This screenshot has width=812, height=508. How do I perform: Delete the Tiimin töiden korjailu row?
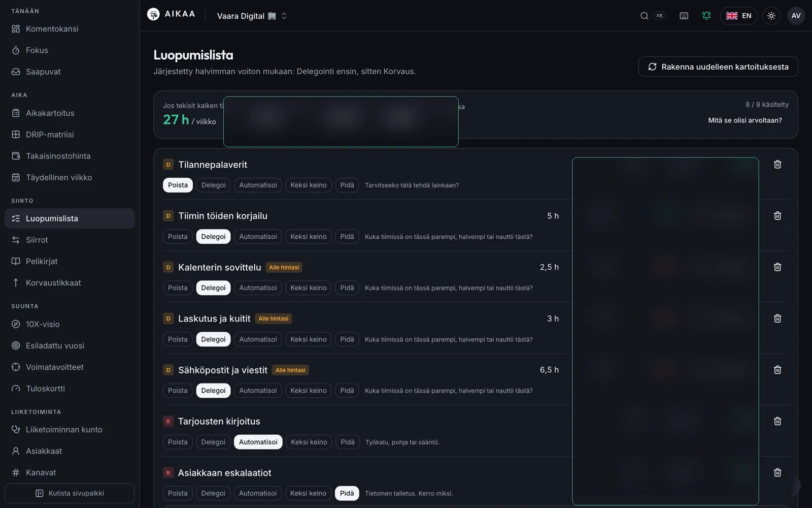777,216
